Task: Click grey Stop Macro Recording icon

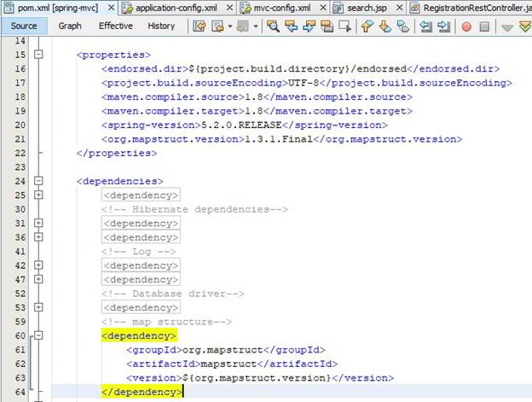Action: point(484,26)
